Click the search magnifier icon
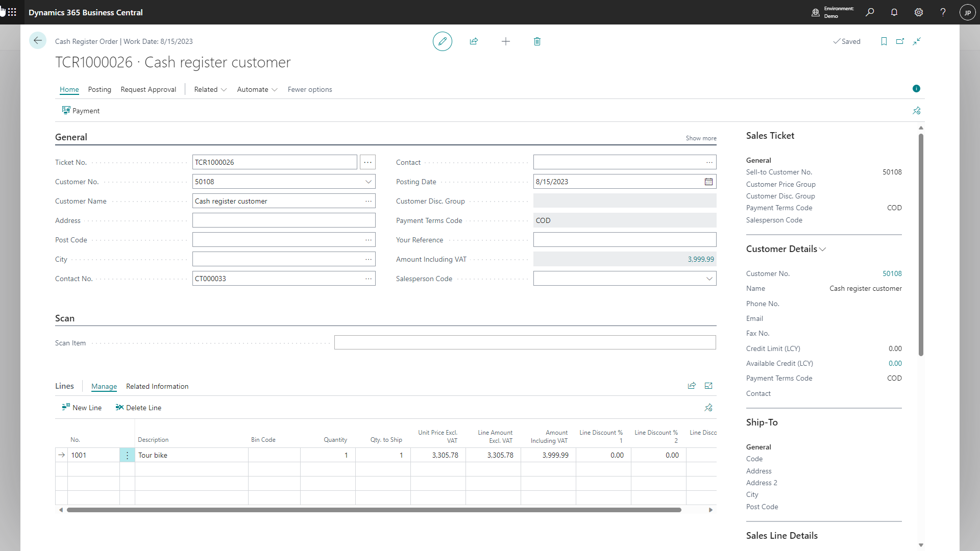 870,12
